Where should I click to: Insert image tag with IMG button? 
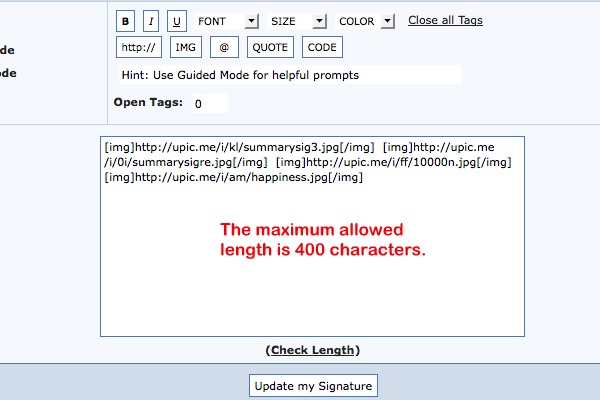pyautogui.click(x=186, y=47)
